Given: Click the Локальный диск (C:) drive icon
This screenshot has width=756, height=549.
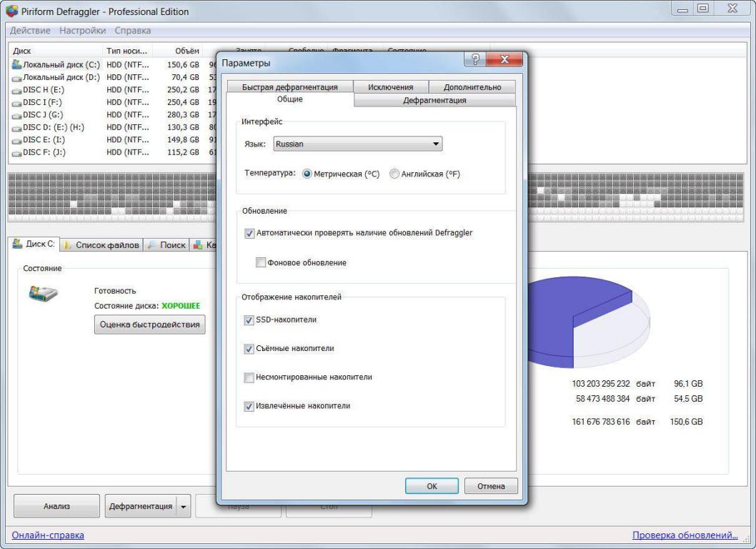Looking at the screenshot, I should 17,64.
